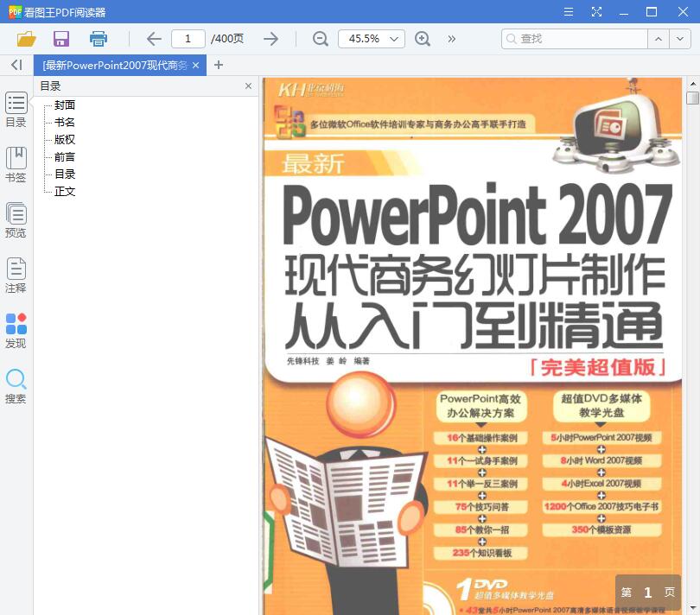Close the PowerPoint2007 document tab

(x=195, y=65)
